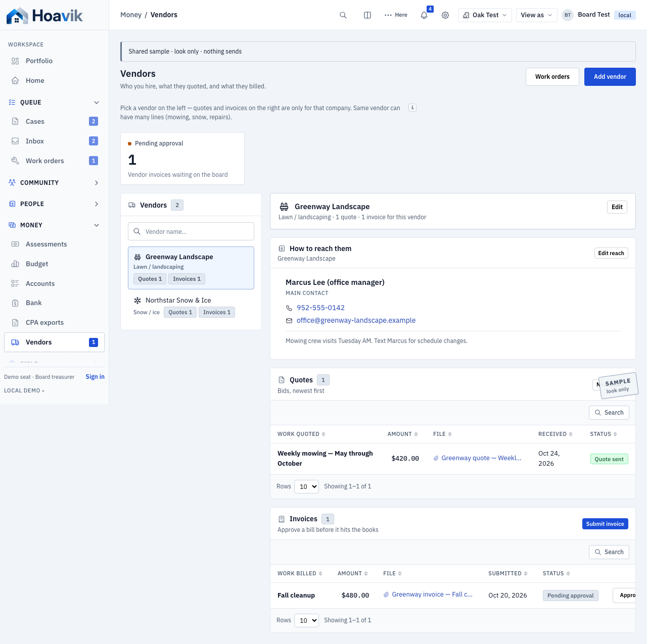Viewport: 647px width, 644px height.
Task: Sort invoices by Submitted column
Action: click(507, 573)
